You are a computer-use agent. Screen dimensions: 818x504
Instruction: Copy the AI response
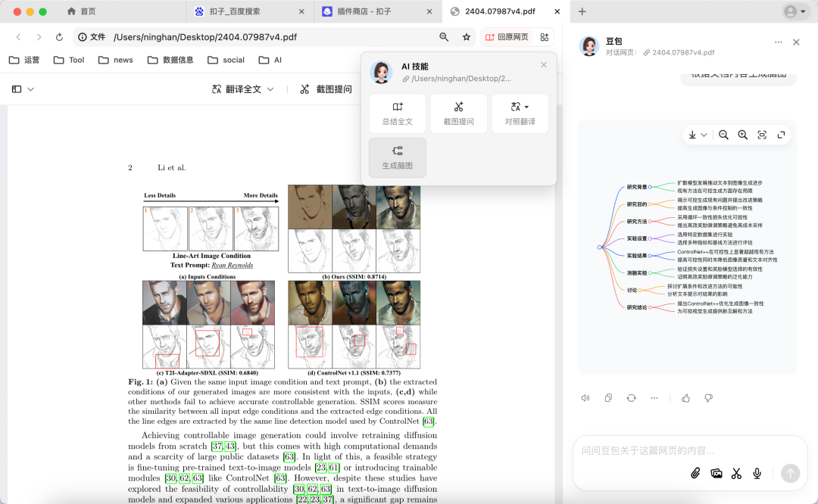(x=607, y=397)
